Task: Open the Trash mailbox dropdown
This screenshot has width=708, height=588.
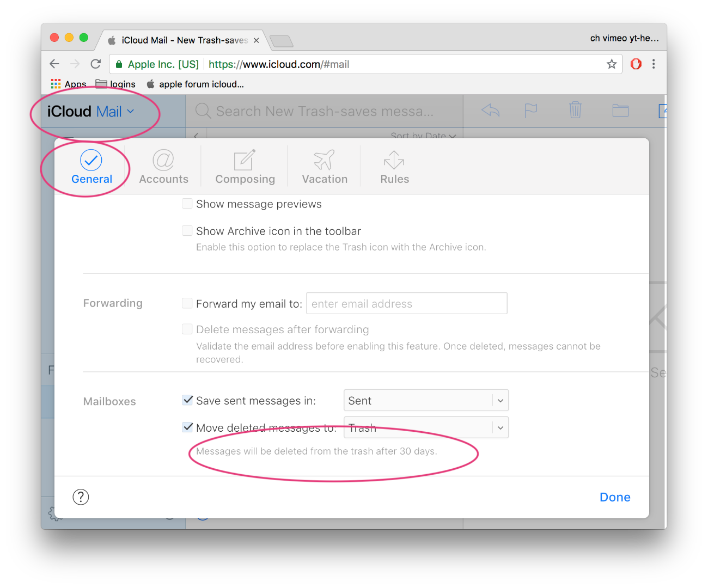Action: pos(426,427)
